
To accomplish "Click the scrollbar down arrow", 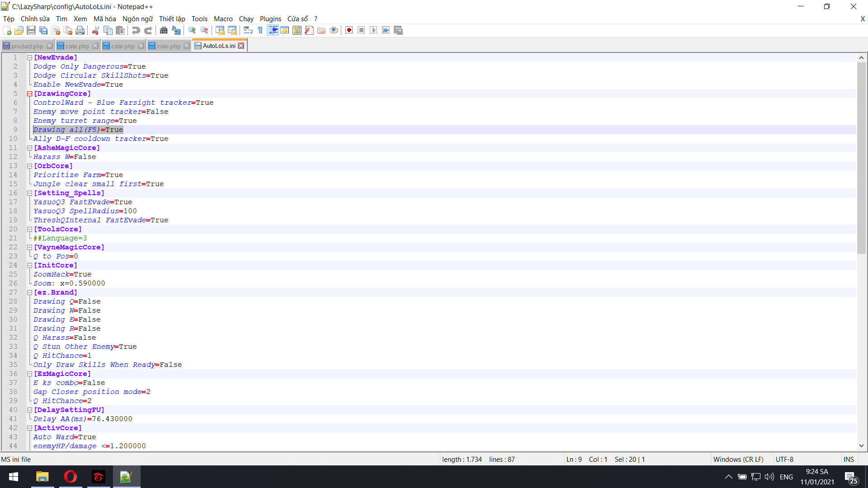I will coord(861,446).
